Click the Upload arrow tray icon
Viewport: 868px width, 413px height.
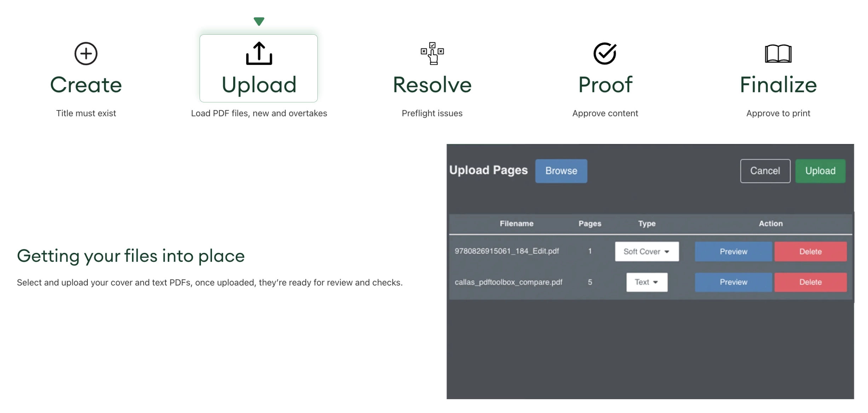tap(259, 53)
